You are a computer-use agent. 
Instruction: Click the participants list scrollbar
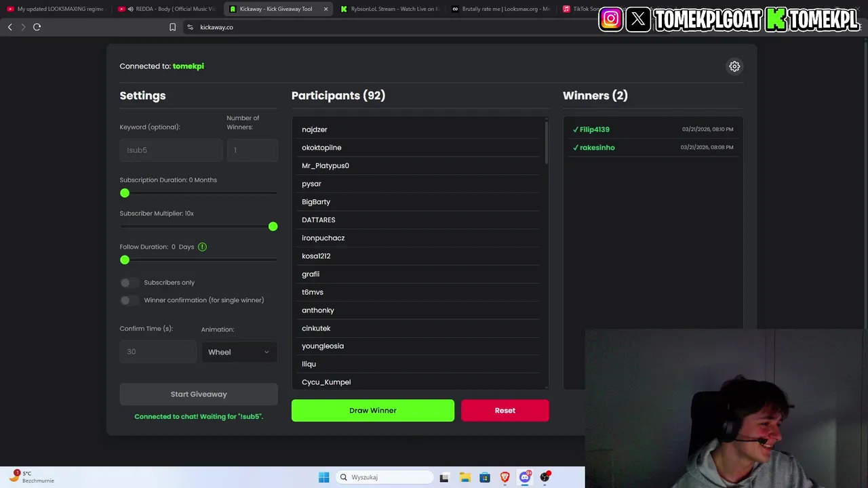[x=546, y=142]
